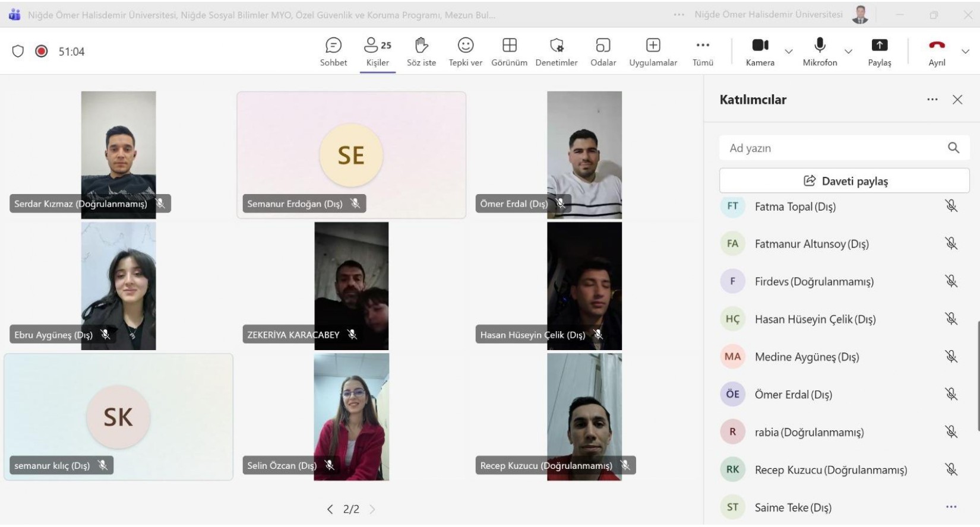Open the Odalar breakout rooms

[603, 51]
